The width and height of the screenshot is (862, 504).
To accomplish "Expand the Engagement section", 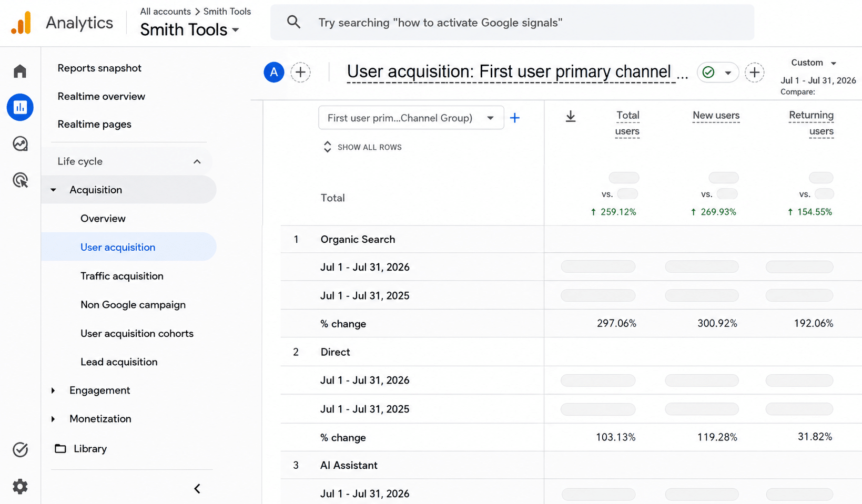I will click(53, 390).
